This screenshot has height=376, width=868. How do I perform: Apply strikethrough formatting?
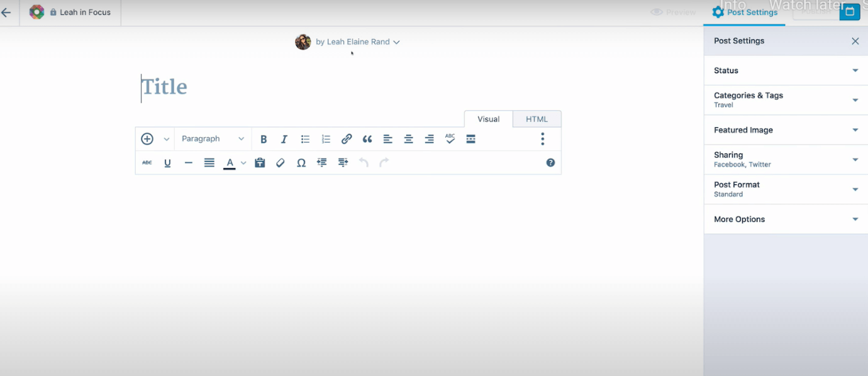pyautogui.click(x=147, y=162)
